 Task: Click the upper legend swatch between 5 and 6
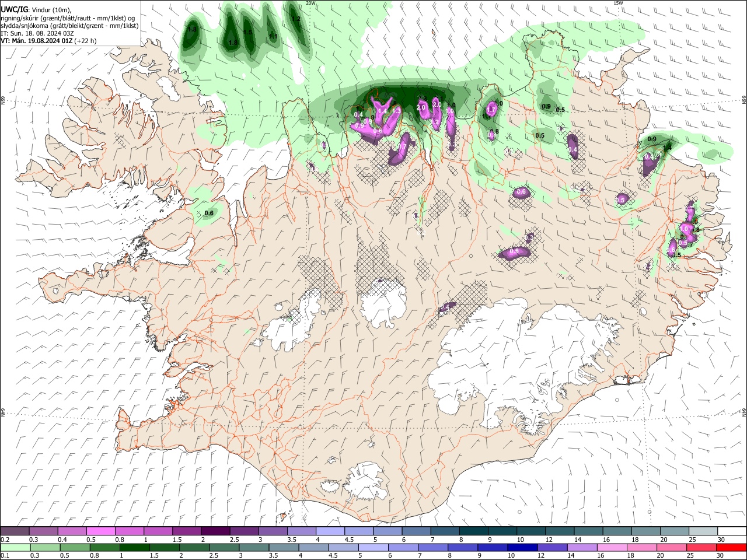[x=387, y=531]
